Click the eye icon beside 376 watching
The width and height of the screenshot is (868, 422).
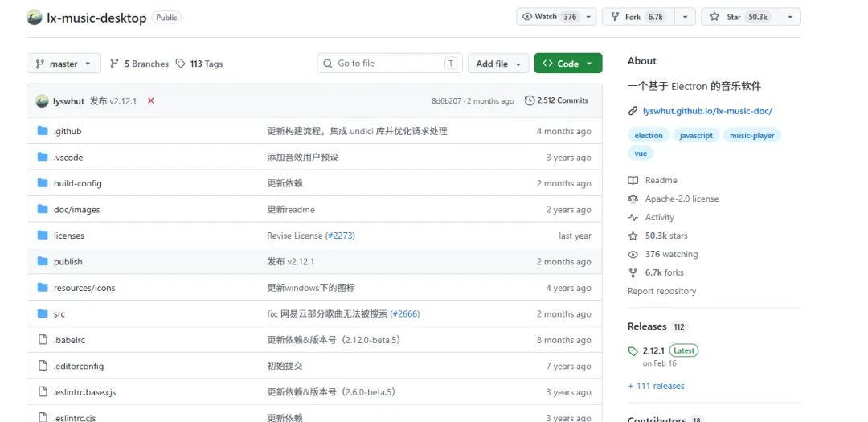tap(633, 254)
